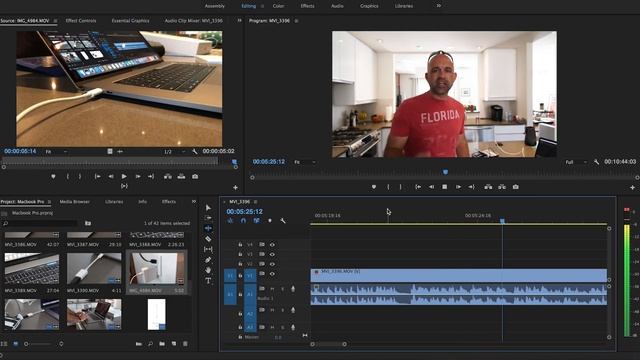Add marker in Program monitor
The height and width of the screenshot is (360, 640).
click(x=374, y=187)
